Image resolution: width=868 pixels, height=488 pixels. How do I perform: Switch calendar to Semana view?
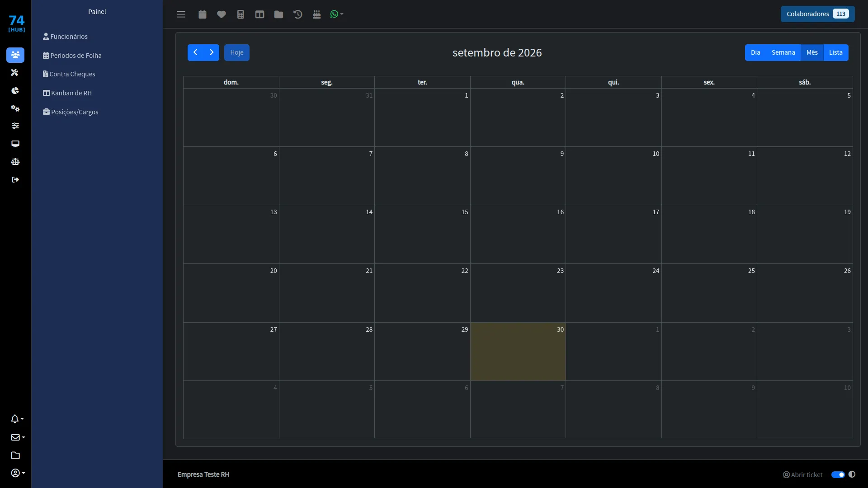(783, 52)
